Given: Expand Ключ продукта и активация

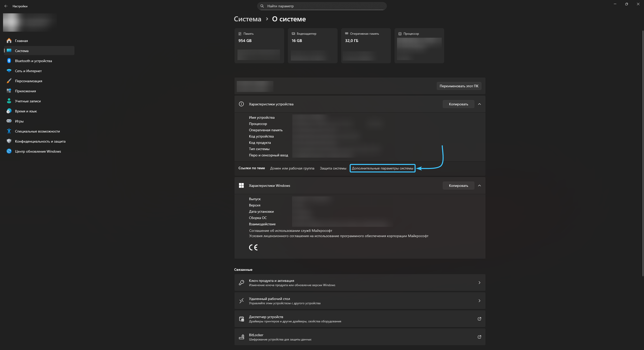Looking at the screenshot, I should tap(360, 283).
